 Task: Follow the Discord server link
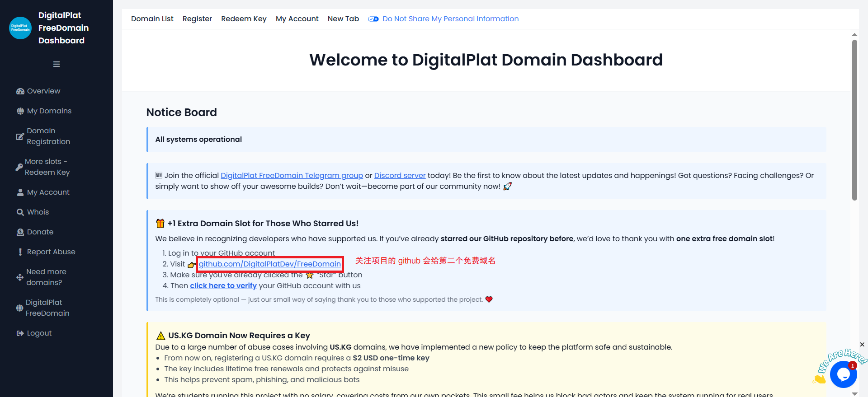coord(400,176)
